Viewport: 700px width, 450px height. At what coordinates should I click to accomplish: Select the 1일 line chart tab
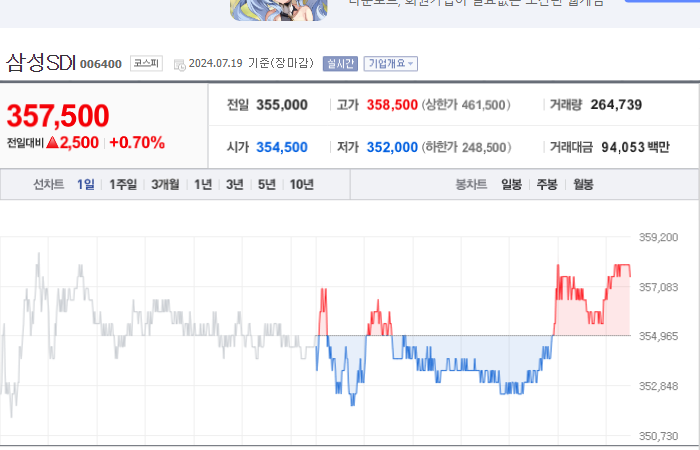coord(86,184)
